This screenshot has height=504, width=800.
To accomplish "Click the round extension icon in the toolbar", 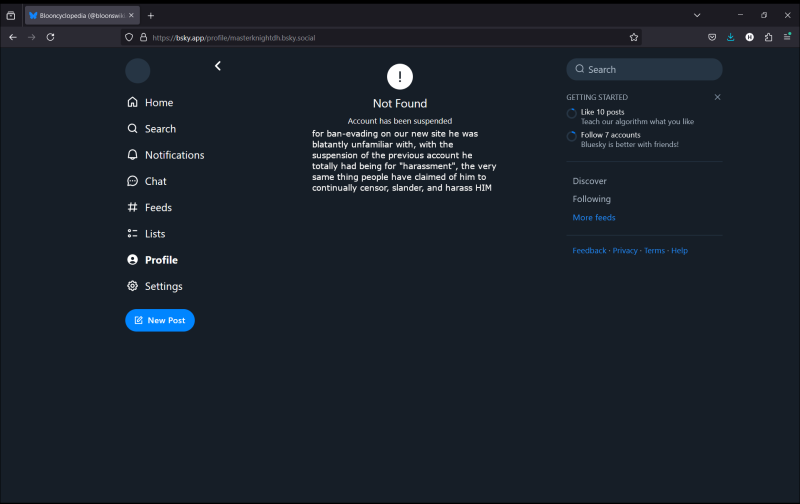I will pyautogui.click(x=749, y=37).
